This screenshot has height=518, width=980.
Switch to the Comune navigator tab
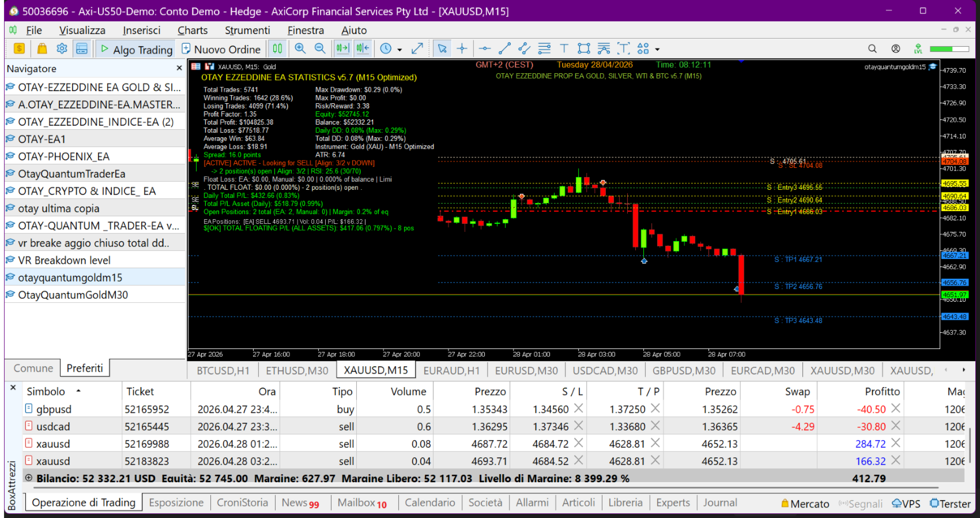tap(33, 368)
